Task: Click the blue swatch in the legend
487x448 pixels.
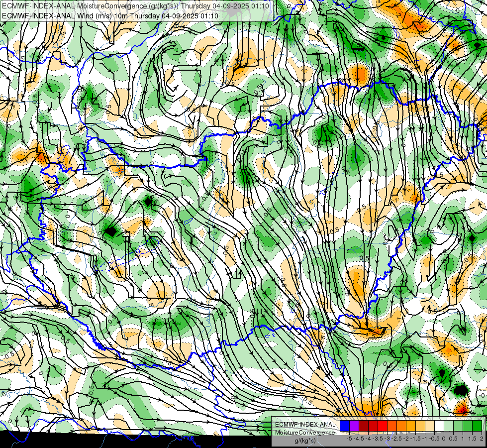Action: pyautogui.click(x=345, y=426)
